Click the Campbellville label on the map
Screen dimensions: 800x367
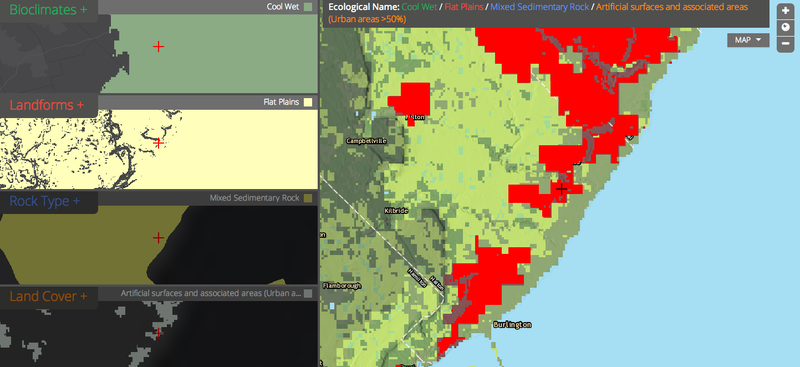click(x=366, y=141)
